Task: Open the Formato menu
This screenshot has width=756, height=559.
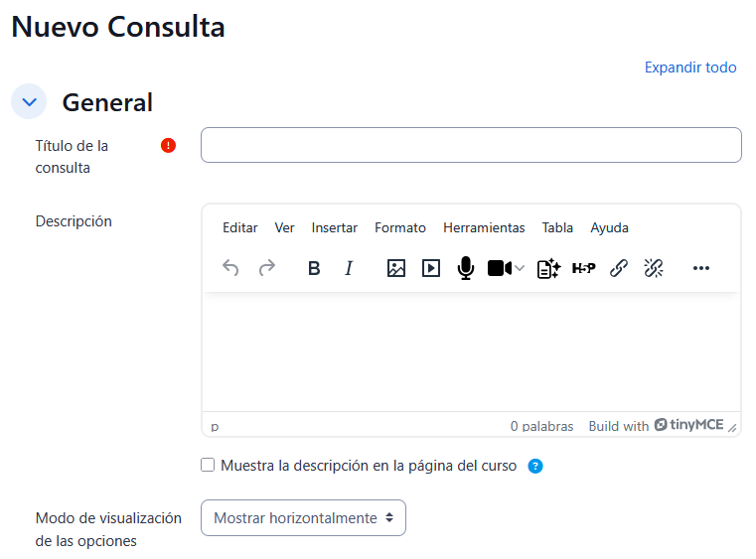Action: pyautogui.click(x=399, y=227)
